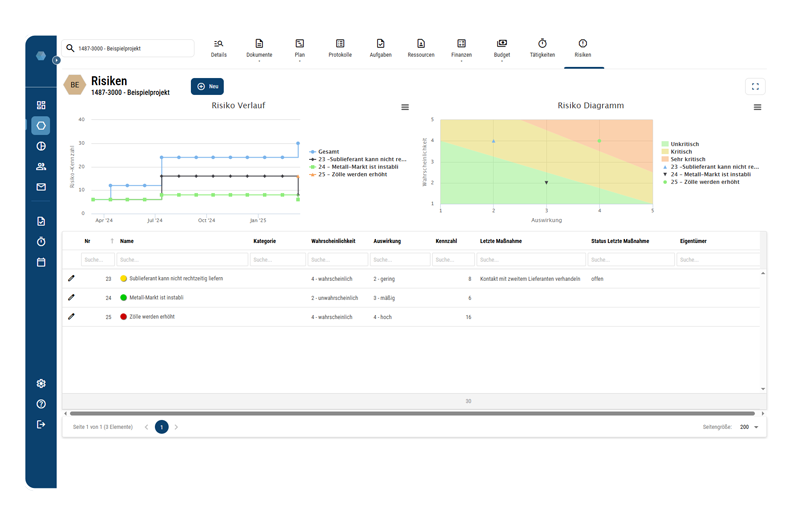Click the mail icon in sidebar
The image size is (800, 526).
tap(41, 187)
